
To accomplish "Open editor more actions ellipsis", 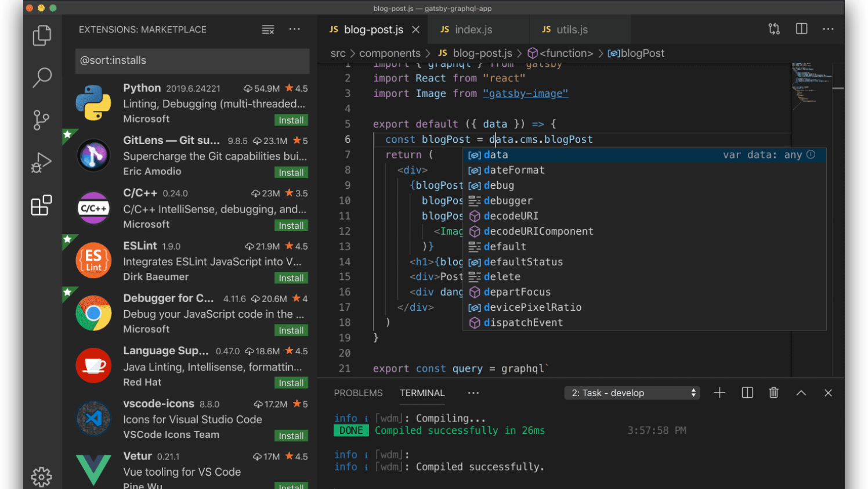I will pos(828,29).
